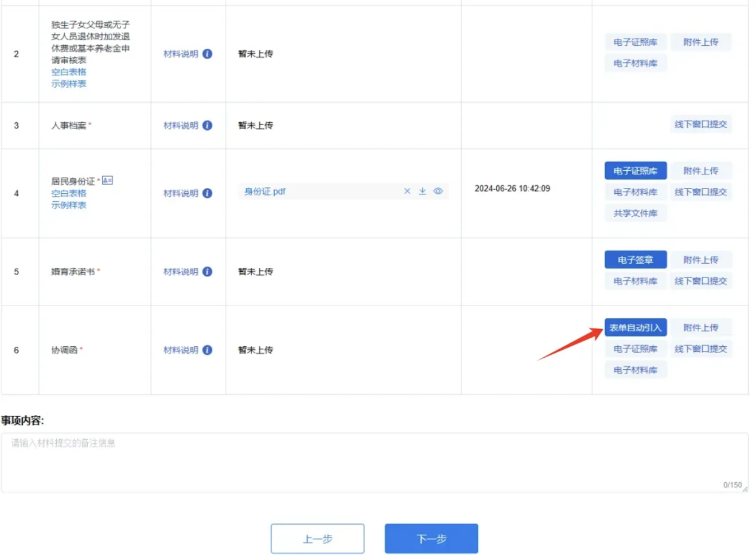Click highlighted 电子证照库 for 居民身份证
This screenshot has height=555, width=756.
tap(636, 171)
